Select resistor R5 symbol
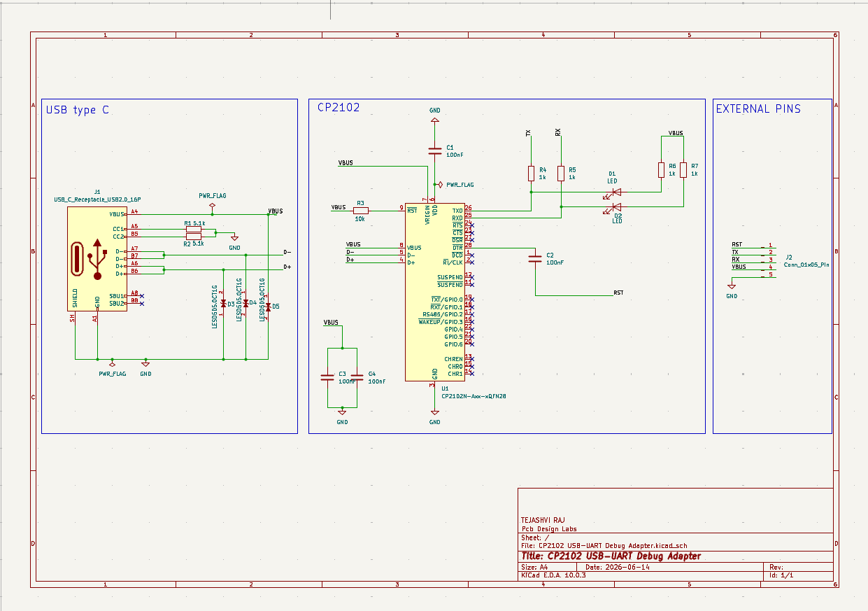Screen dimensions: 868x611 [x=561, y=173]
